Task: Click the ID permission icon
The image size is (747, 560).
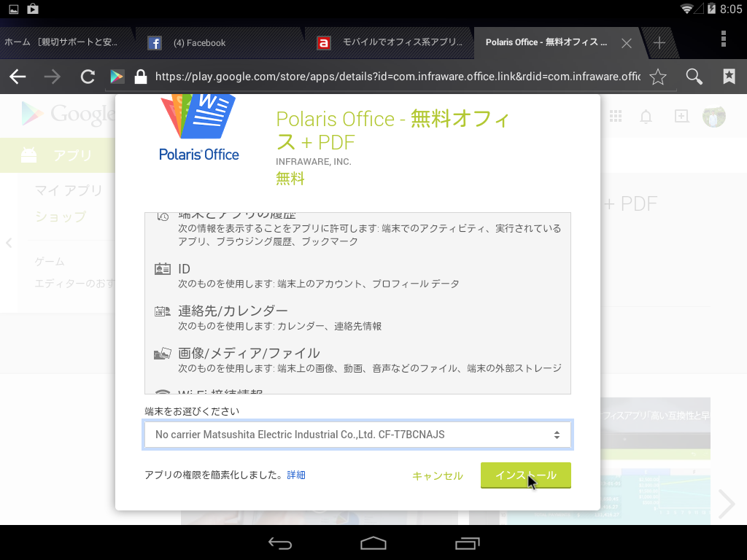Action: tap(163, 269)
